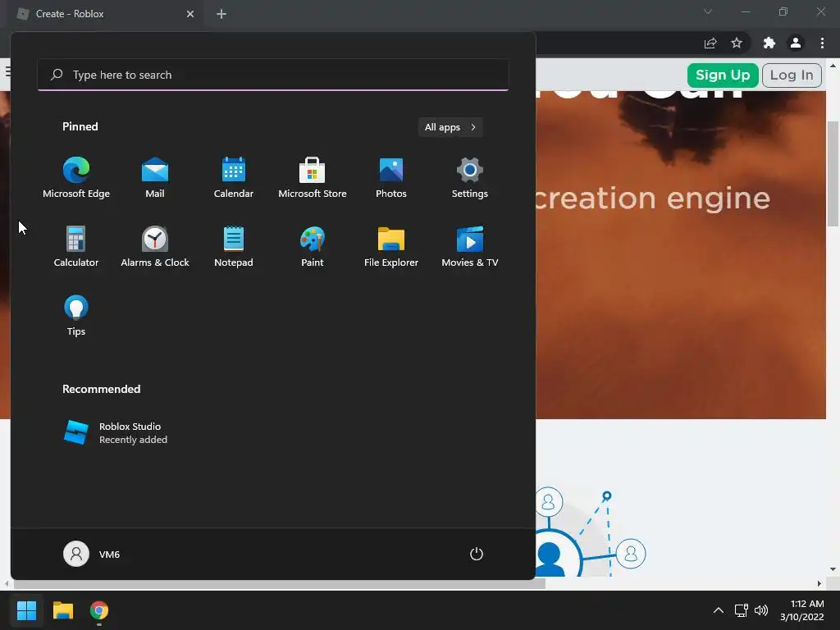Image resolution: width=840 pixels, height=630 pixels.
Task: Click the Sign Up button on Roblox page
Action: pyautogui.click(x=722, y=75)
